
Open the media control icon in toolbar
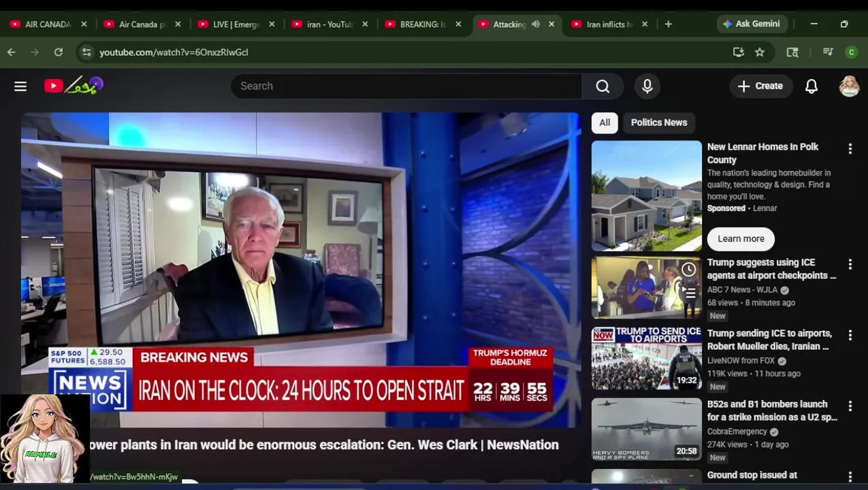coord(828,52)
